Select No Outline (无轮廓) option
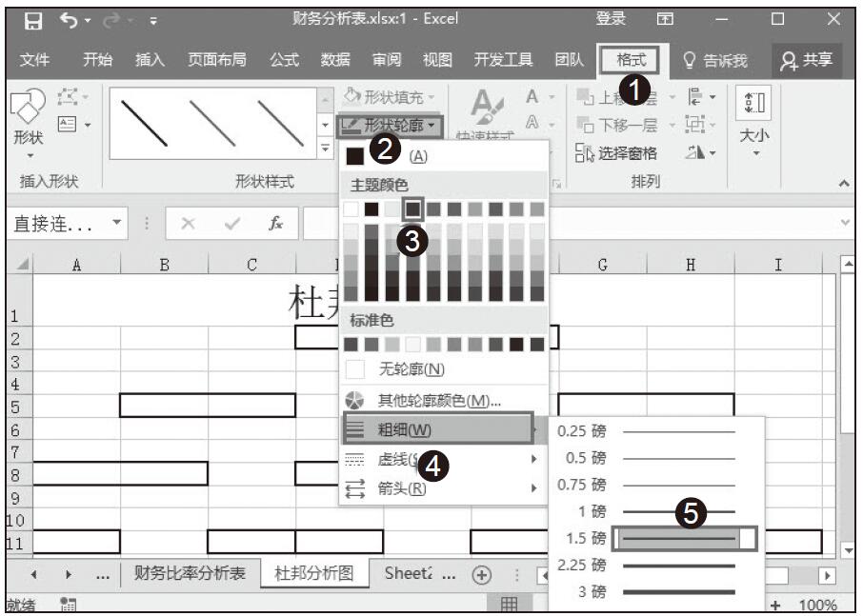The height and width of the screenshot is (616, 863). tap(411, 368)
